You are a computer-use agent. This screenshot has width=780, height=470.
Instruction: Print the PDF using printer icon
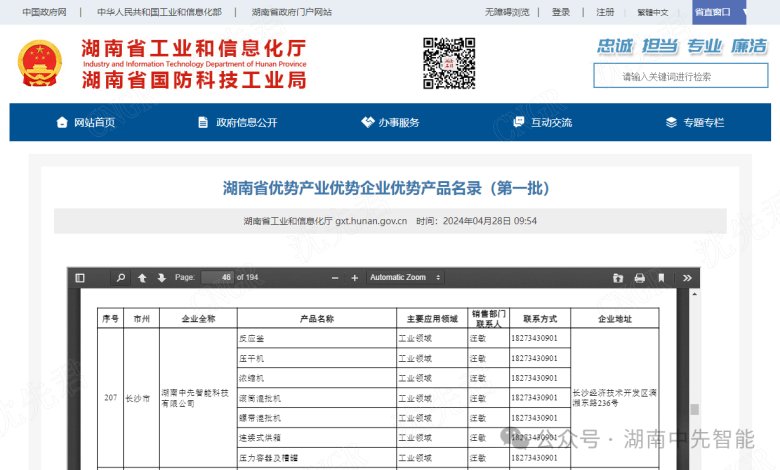pos(639,277)
